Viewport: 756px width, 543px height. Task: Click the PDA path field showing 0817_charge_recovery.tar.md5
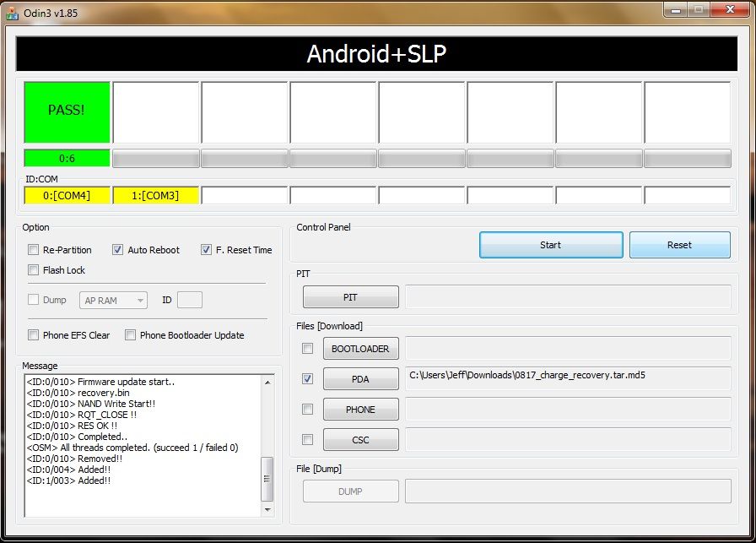tap(568, 378)
